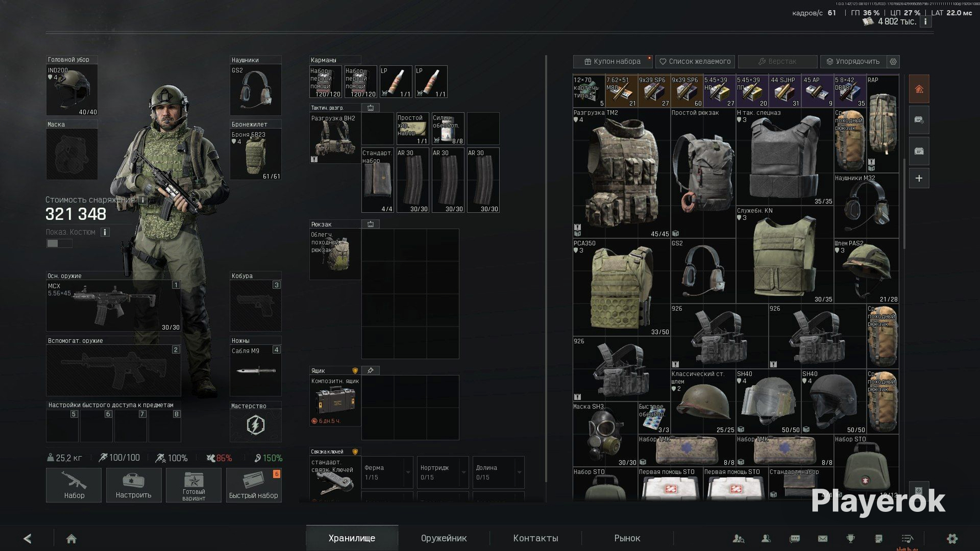Select 5.8×42 DBP87 ammo stack
Screen dimensions: 980x551
click(850, 91)
